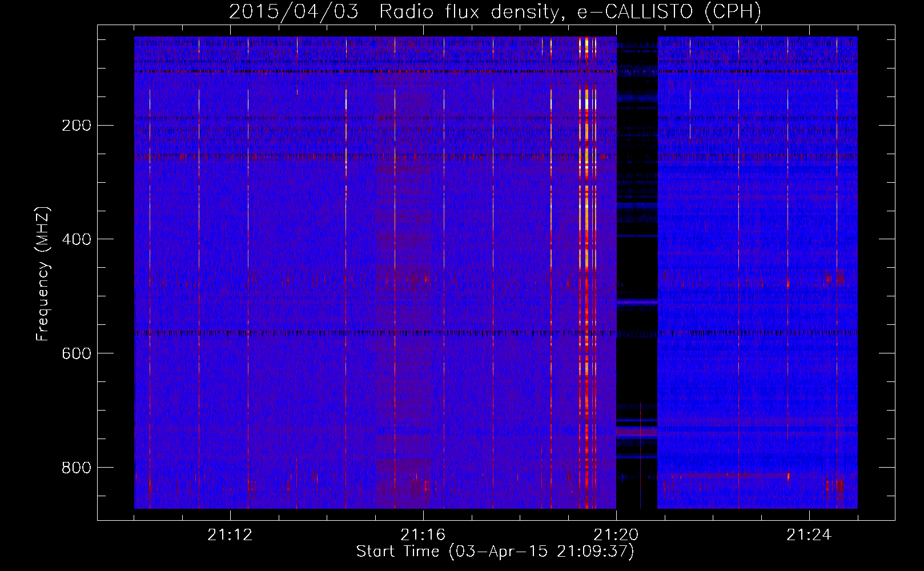The width and height of the screenshot is (924, 571).
Task: Click the 400 frequency tick label
Action: [x=77, y=239]
